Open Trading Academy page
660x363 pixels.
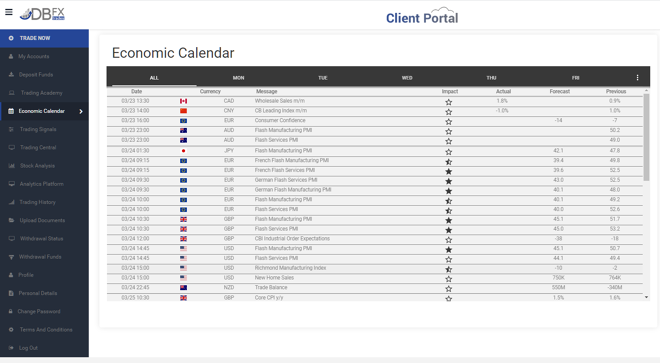coord(41,93)
